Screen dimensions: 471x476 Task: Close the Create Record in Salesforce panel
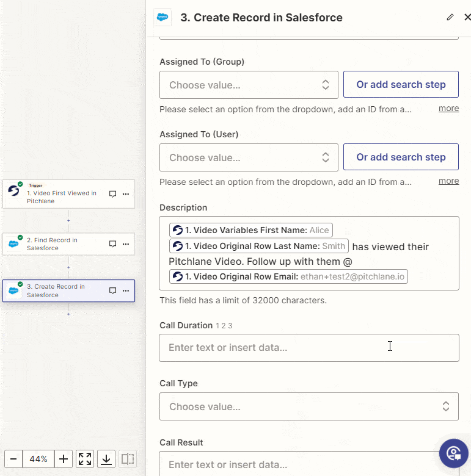(467, 17)
